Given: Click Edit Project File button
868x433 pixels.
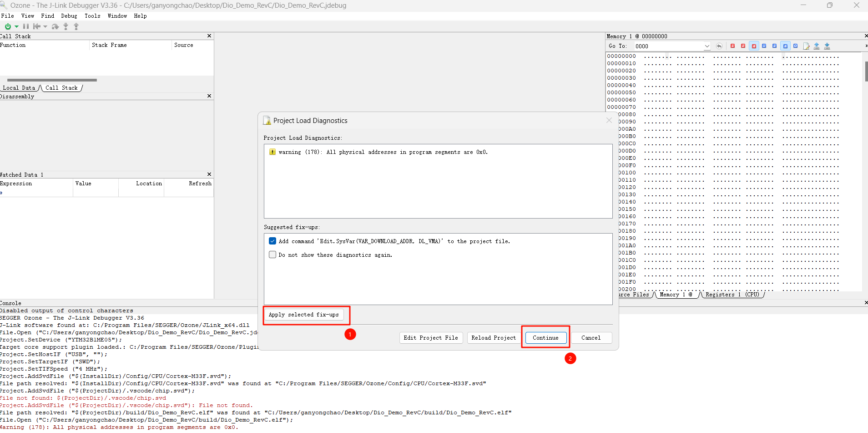Looking at the screenshot, I should point(431,338).
